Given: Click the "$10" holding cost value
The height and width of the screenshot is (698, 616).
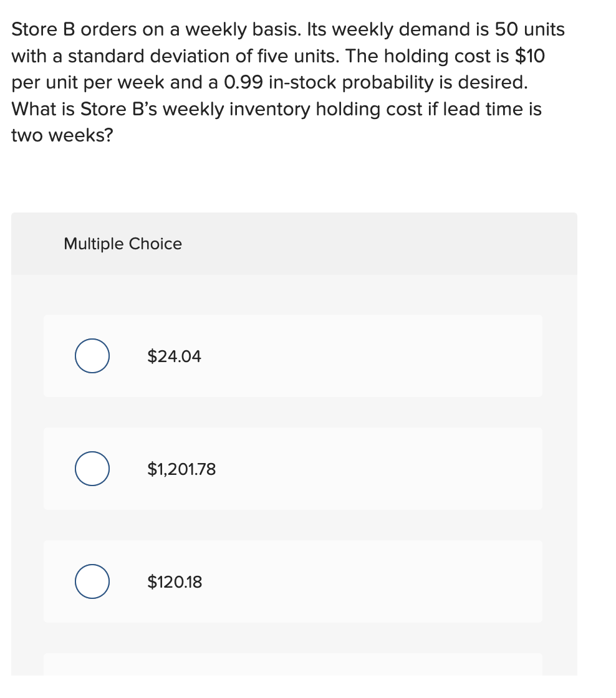Looking at the screenshot, I should click(530, 56).
